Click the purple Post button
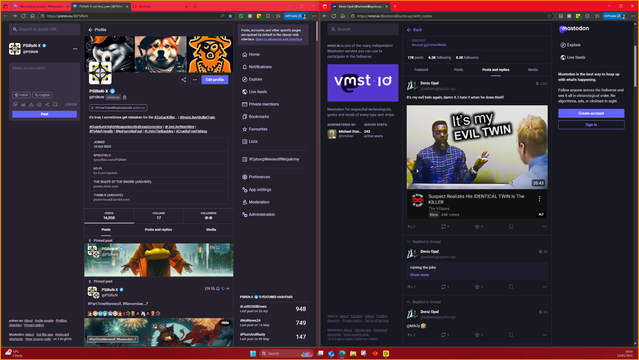Screen dimensions: 639x360 click(44, 114)
